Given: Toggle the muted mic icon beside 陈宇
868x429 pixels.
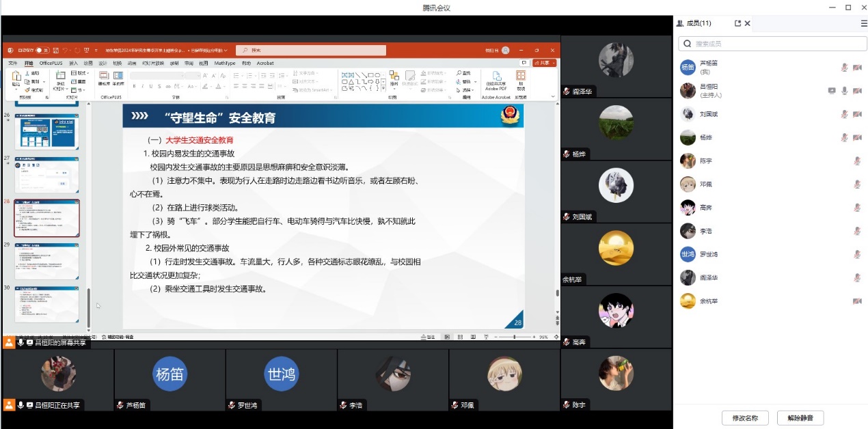Looking at the screenshot, I should [x=857, y=161].
